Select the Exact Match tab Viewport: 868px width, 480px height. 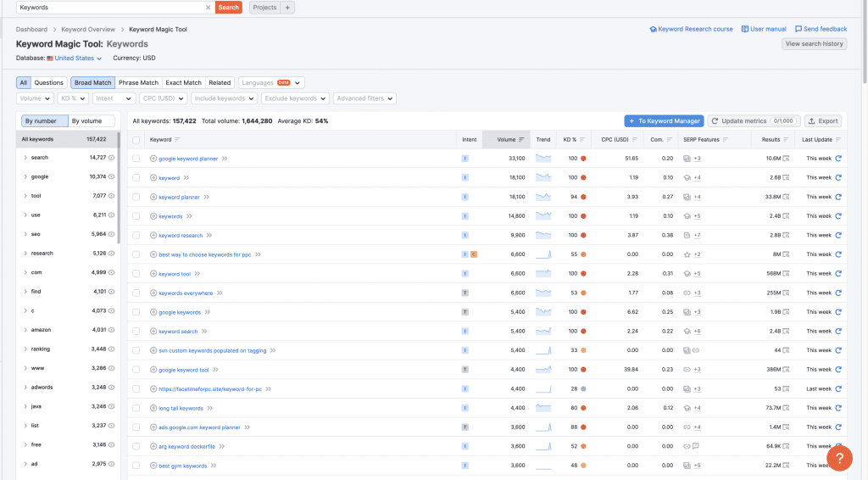pos(183,82)
